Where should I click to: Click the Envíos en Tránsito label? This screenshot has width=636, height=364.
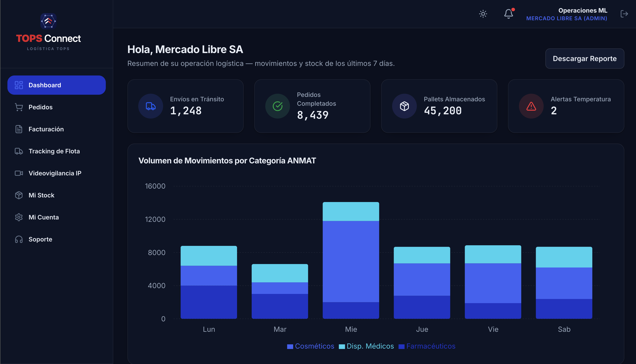[197, 99]
